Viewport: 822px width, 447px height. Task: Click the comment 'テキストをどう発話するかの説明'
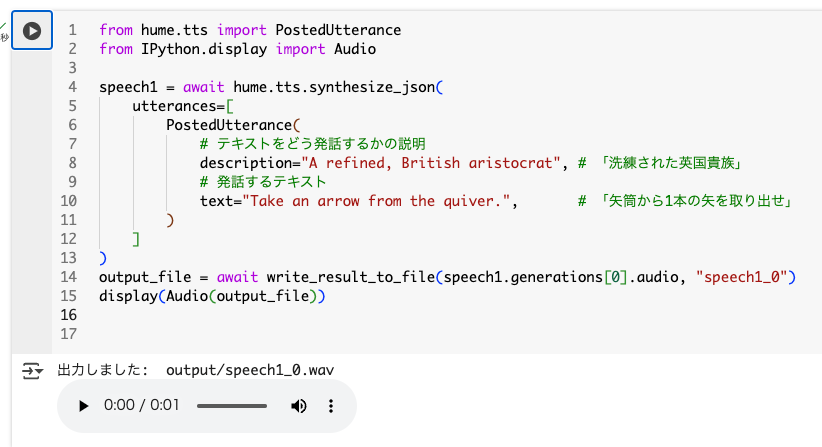[321, 144]
